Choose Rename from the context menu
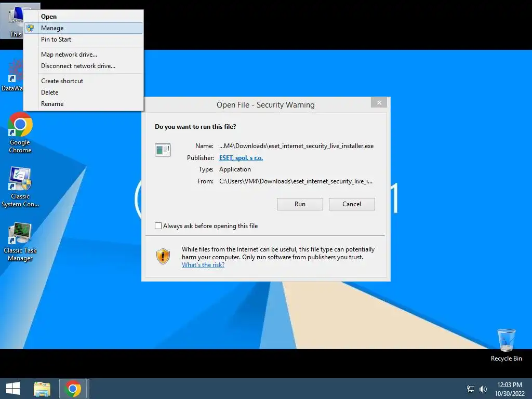Viewport: 532px width, 399px height. (84, 104)
